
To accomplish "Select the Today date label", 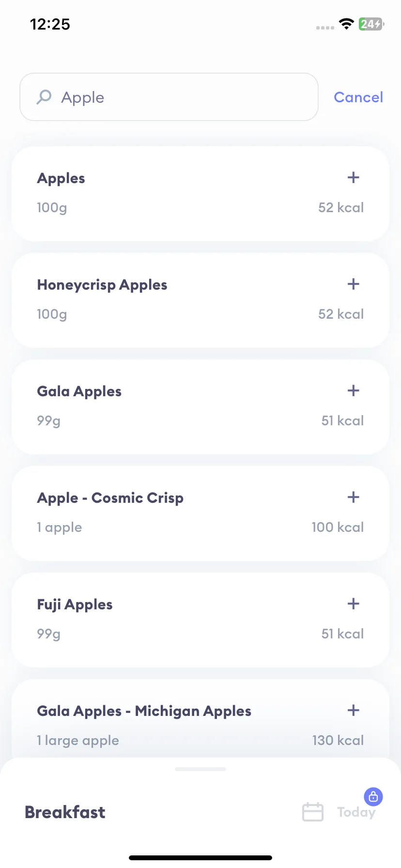I will [356, 812].
